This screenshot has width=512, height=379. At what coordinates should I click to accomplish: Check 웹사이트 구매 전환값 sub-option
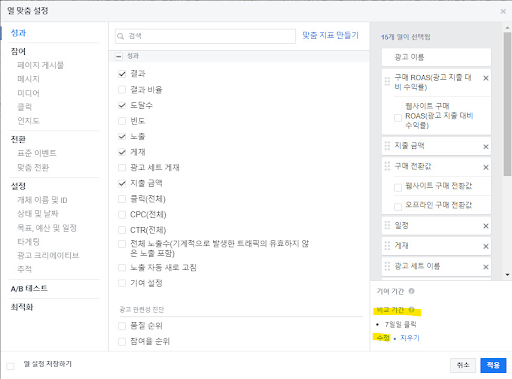(398, 188)
